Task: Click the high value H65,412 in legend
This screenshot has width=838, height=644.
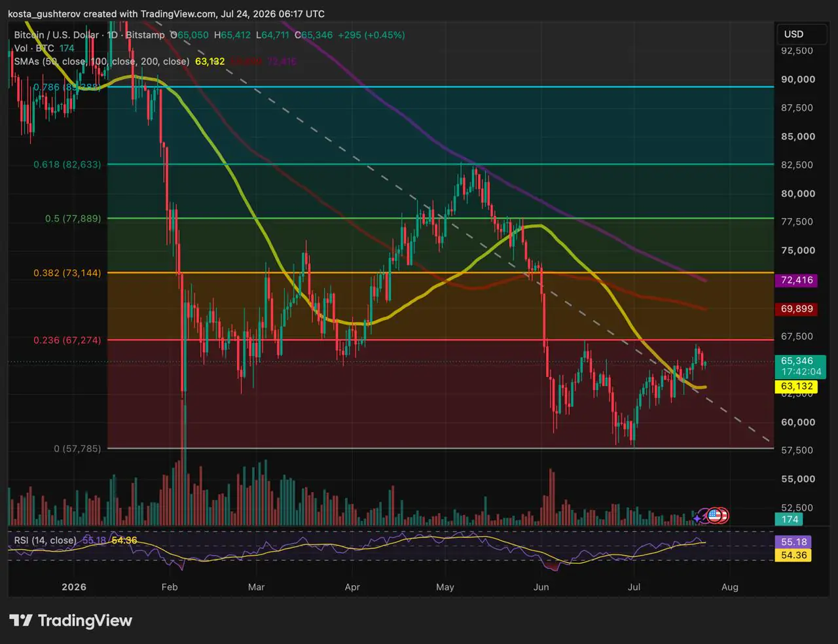Action: pos(232,35)
